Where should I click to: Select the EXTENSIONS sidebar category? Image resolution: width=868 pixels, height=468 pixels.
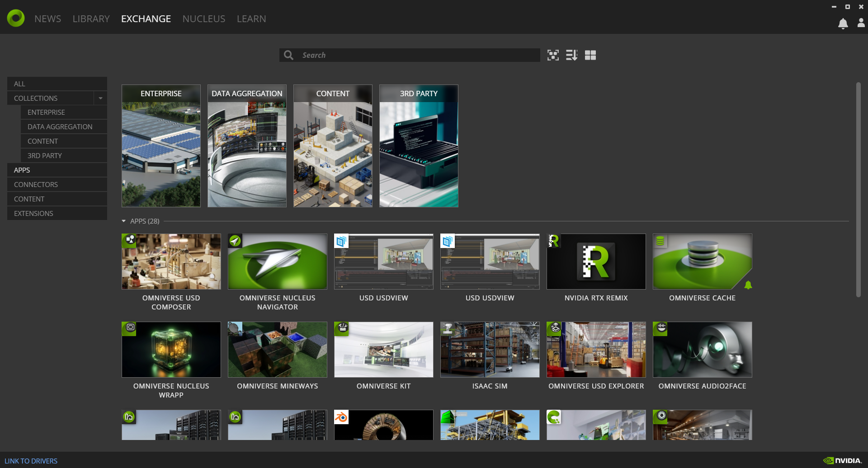coord(33,213)
